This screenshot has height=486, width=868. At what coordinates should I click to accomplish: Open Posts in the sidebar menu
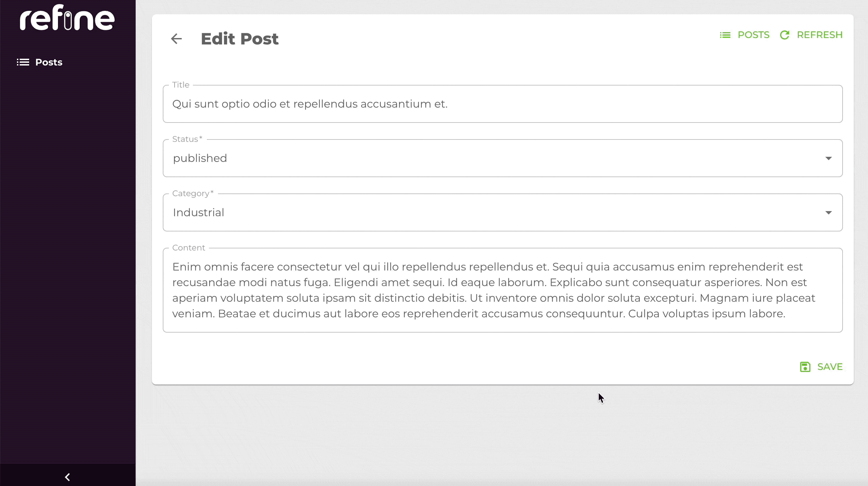[49, 62]
